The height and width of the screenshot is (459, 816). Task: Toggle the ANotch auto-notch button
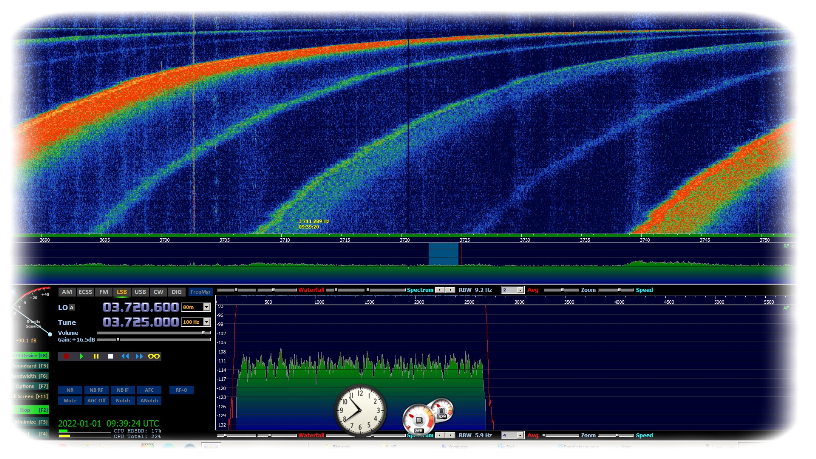[149, 401]
